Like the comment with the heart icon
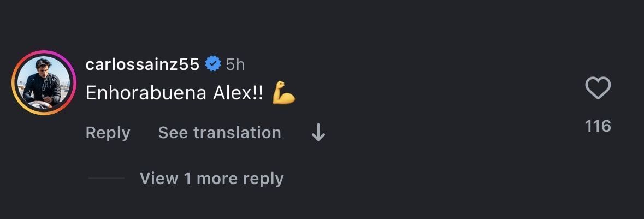 (x=598, y=88)
